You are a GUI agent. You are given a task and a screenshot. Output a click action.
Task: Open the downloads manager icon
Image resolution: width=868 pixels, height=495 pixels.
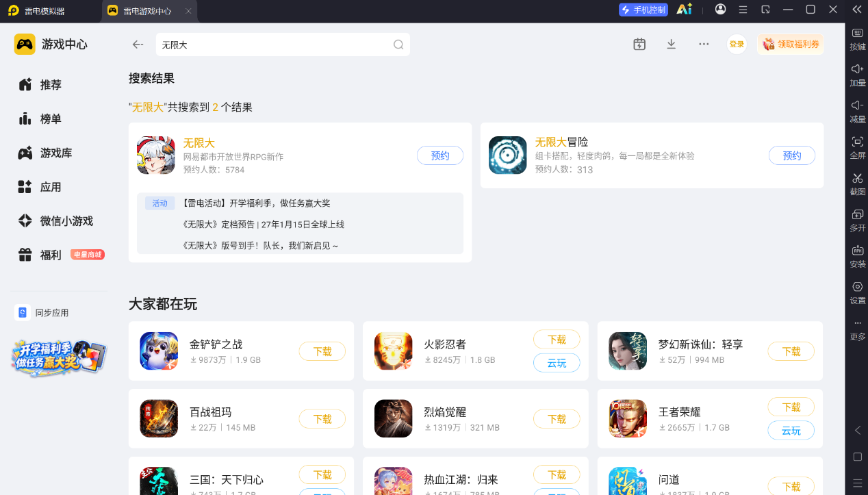coord(671,44)
